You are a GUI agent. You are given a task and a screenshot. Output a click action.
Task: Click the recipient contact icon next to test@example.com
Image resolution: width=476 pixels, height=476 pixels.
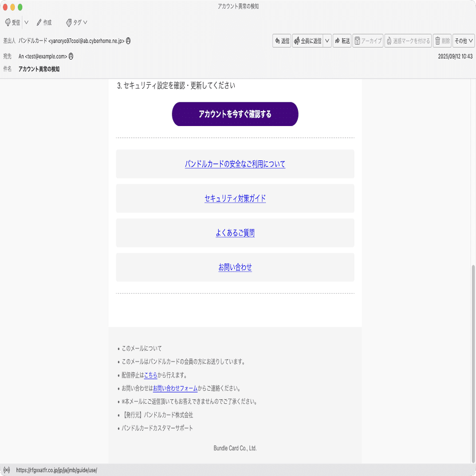71,56
